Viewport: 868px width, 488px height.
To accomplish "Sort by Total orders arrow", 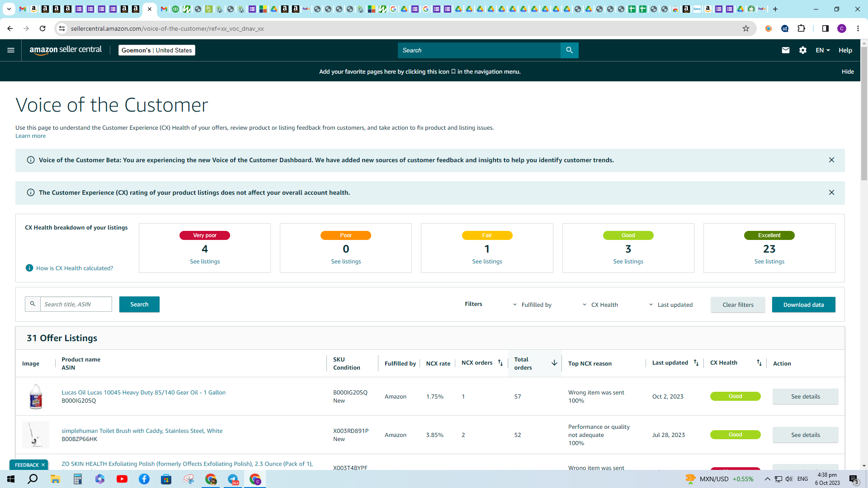I will click(554, 363).
